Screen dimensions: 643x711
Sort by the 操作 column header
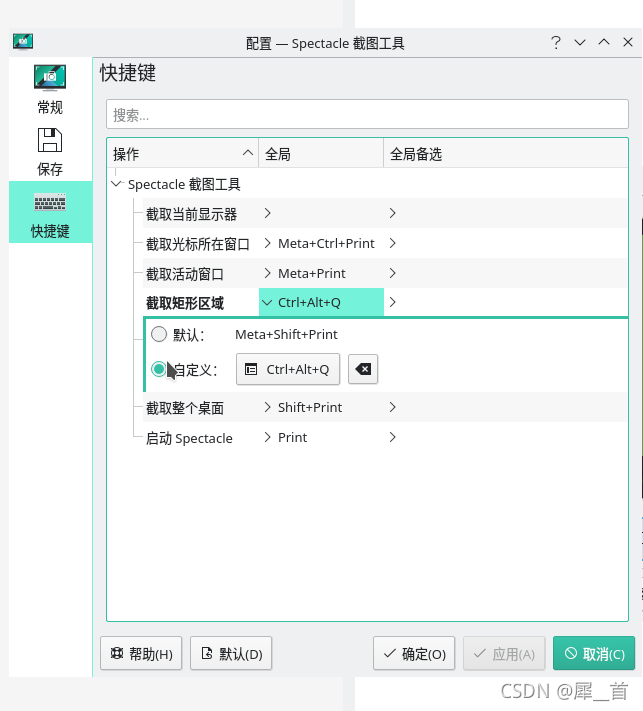click(182, 153)
